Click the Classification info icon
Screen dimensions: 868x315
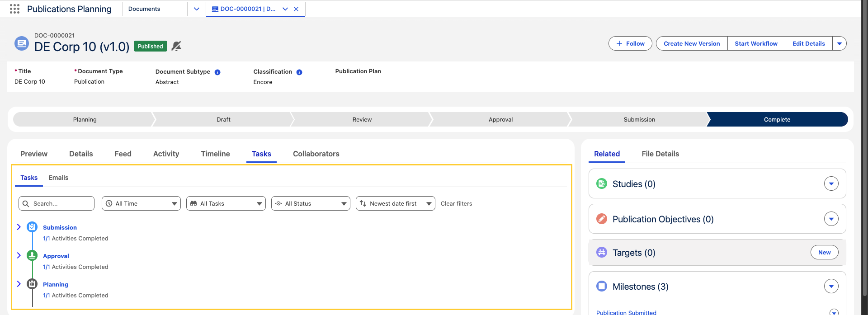coord(299,72)
